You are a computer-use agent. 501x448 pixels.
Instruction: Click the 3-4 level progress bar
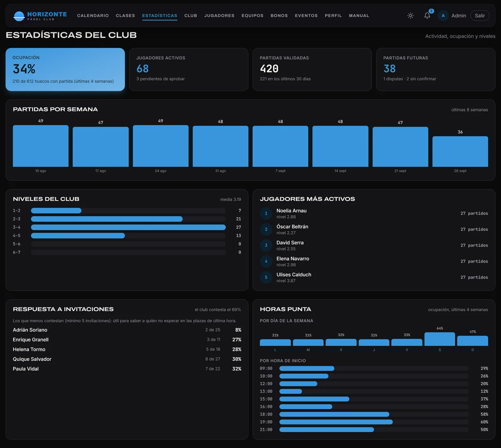point(128,227)
